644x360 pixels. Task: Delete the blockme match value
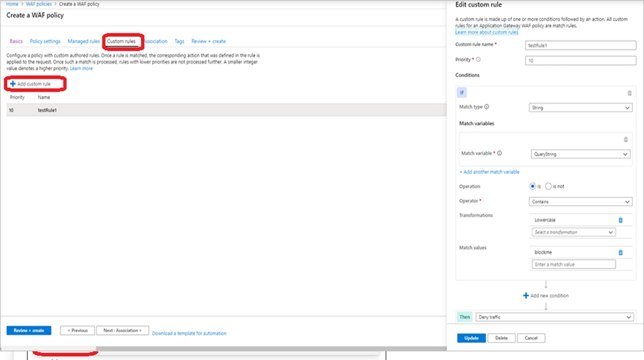point(620,253)
